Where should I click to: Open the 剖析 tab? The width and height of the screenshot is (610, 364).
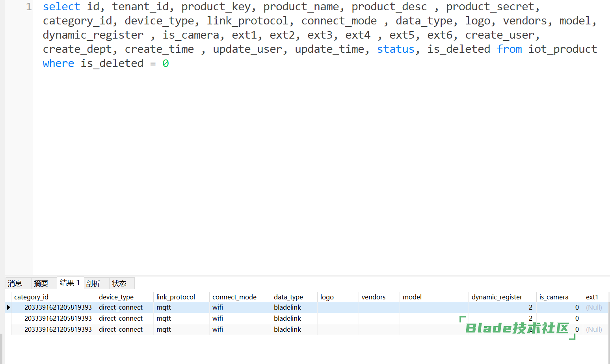coord(93,283)
